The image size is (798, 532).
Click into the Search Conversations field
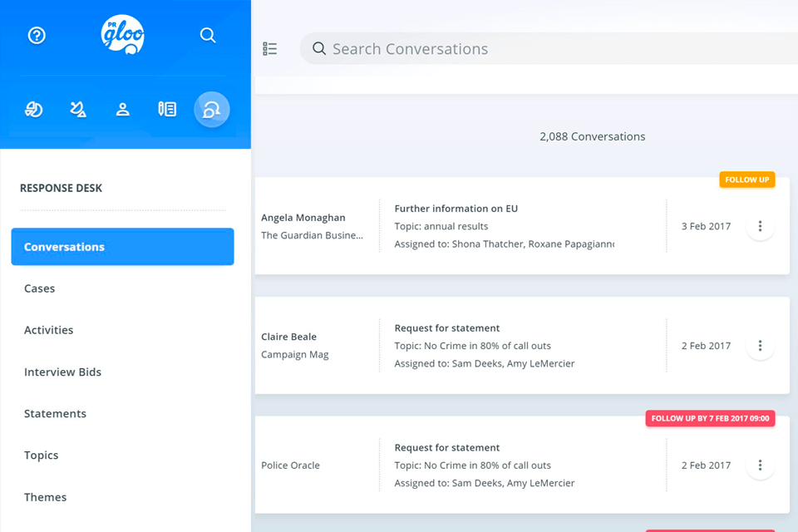tap(549, 48)
